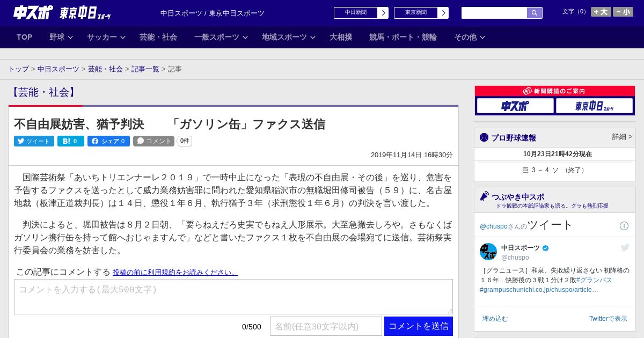Focus the name input field
Image resolution: width=644 pixels, height=338 pixels.
[326, 326]
